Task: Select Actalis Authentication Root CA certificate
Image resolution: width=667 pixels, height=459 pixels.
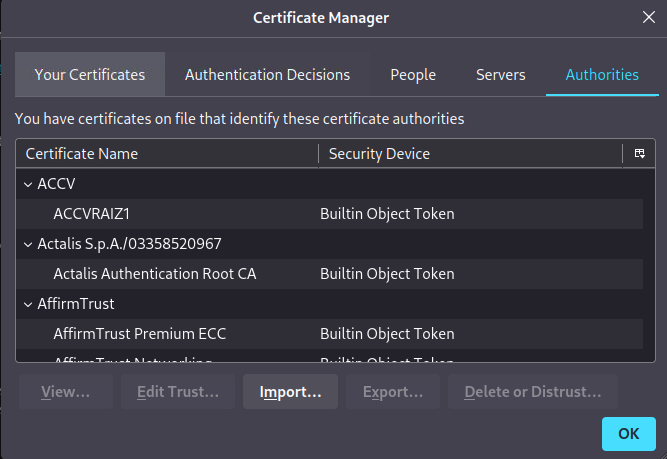Action: tap(155, 274)
